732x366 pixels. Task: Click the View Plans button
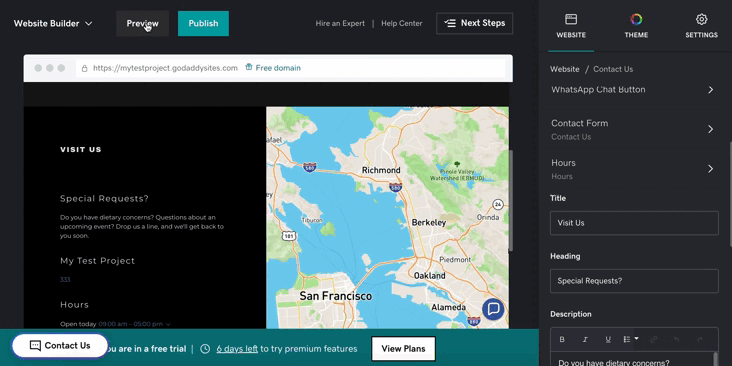403,349
